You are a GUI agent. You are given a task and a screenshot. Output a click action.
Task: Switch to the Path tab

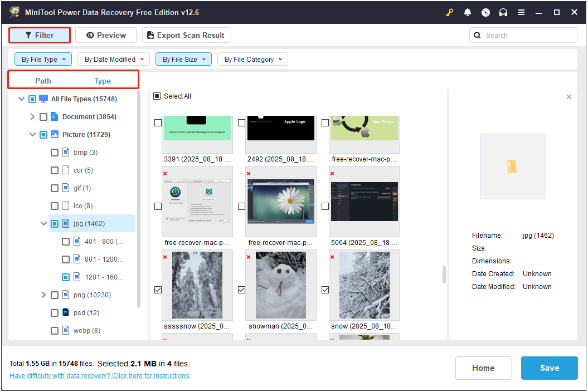(43, 81)
